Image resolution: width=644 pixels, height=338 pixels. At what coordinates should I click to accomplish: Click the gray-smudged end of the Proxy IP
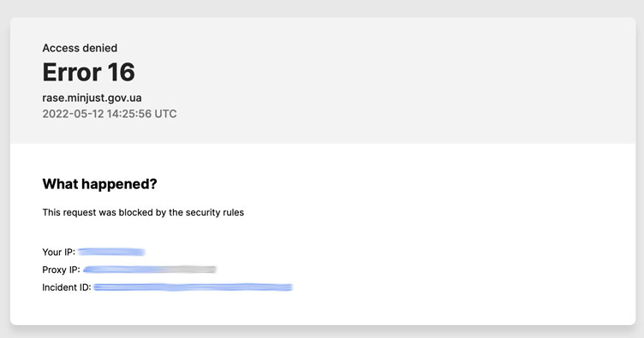(x=187, y=270)
